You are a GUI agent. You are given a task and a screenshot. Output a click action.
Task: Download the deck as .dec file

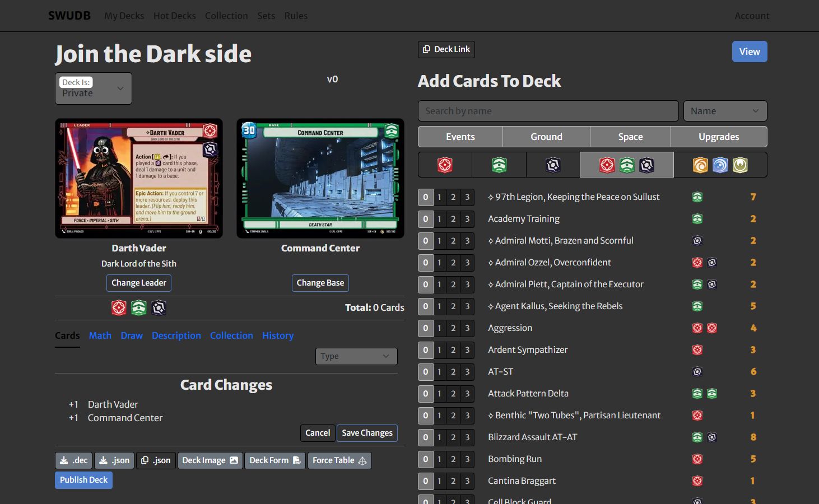pyautogui.click(x=74, y=460)
